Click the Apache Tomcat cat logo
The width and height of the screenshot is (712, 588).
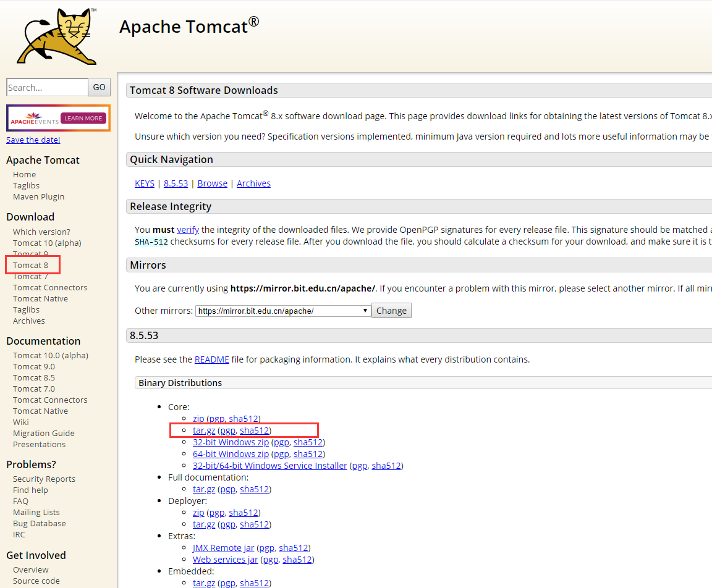pyautogui.click(x=57, y=36)
